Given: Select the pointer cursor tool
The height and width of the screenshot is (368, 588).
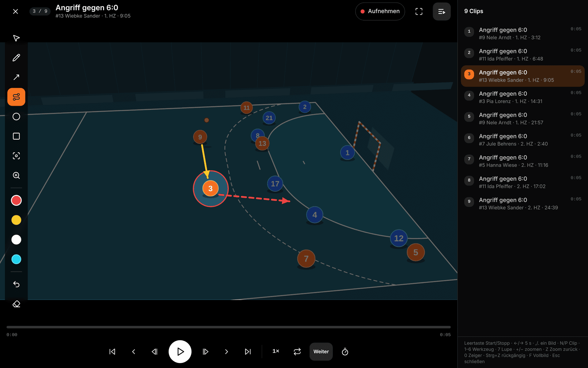Looking at the screenshot, I should (x=16, y=38).
